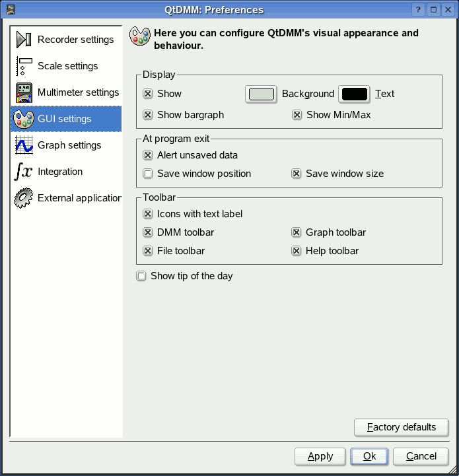The width and height of the screenshot is (459, 476).
Task: Switch to Multimeter settings page
Action: click(x=78, y=92)
